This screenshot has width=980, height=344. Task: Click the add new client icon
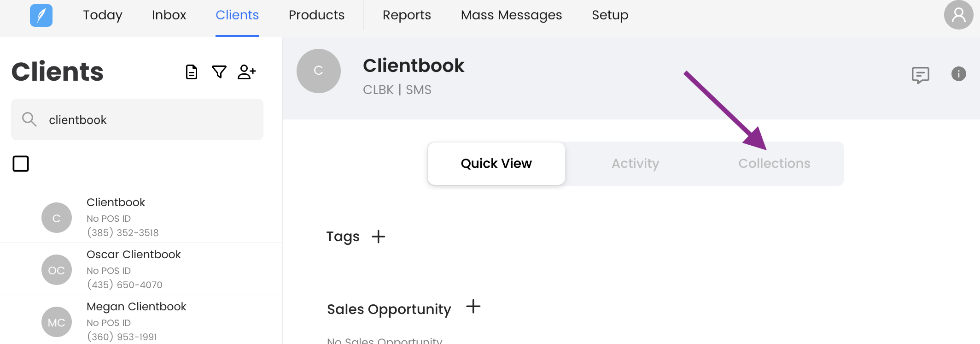pos(247,72)
